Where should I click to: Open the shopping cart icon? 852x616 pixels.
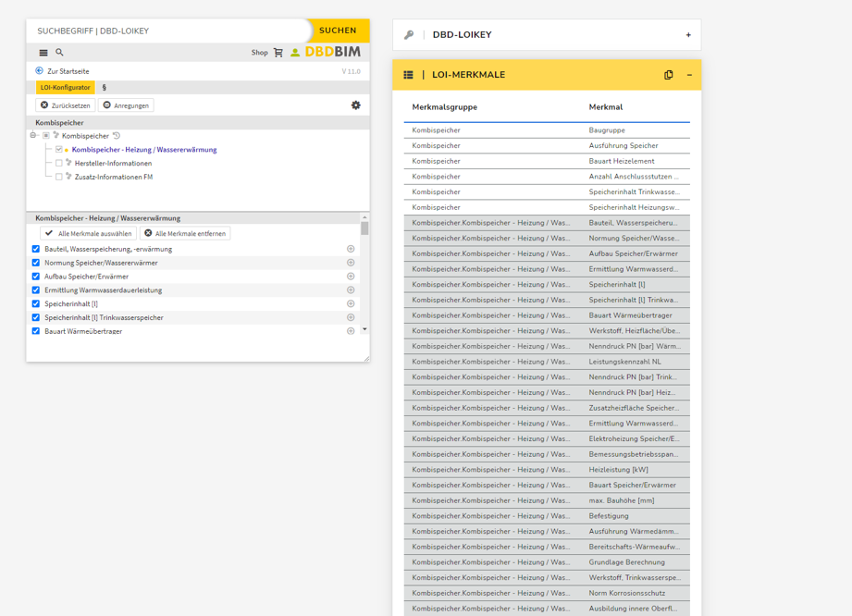278,53
